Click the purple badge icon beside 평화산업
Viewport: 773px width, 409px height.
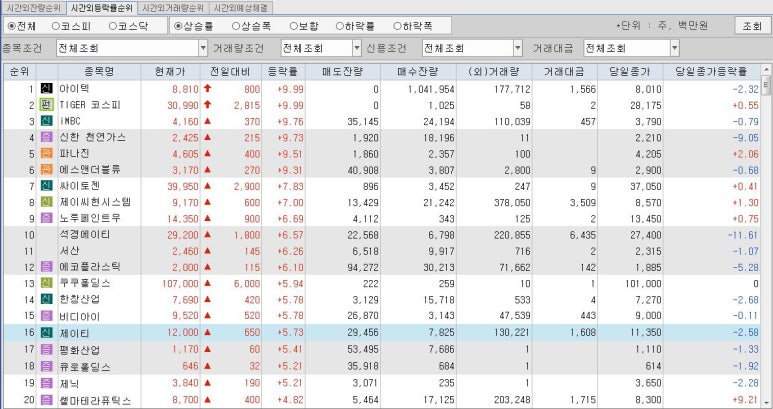pos(47,348)
